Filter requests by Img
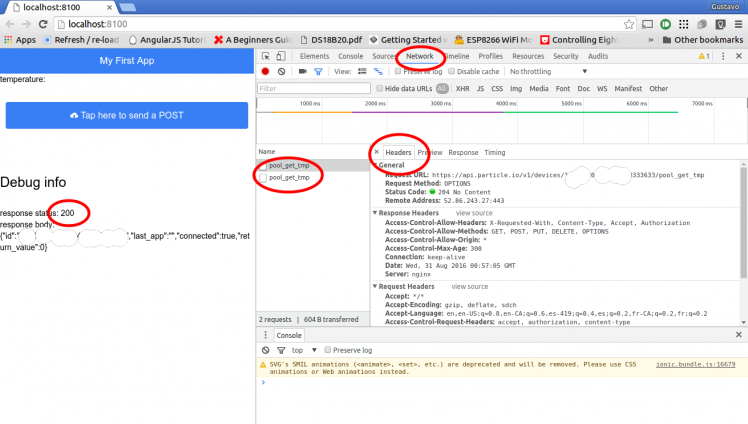Image resolution: width=748 pixels, height=424 pixels. coord(516,89)
